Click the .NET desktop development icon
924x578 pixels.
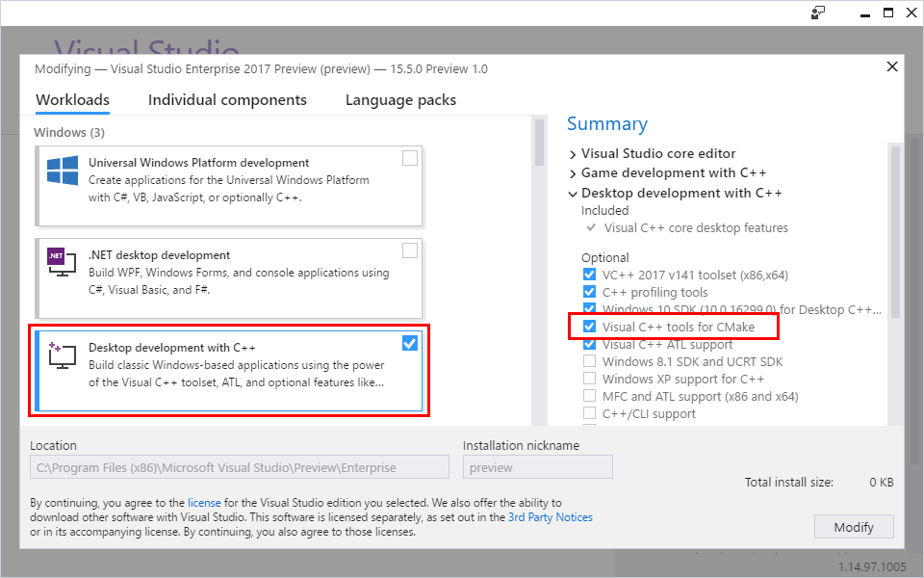(x=63, y=262)
